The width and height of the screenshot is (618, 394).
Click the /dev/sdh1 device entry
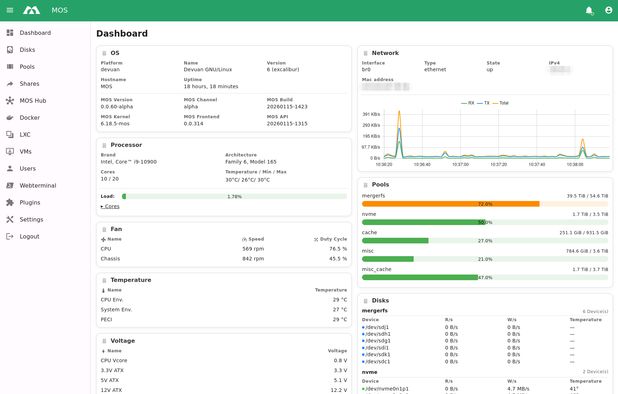pyautogui.click(x=376, y=334)
